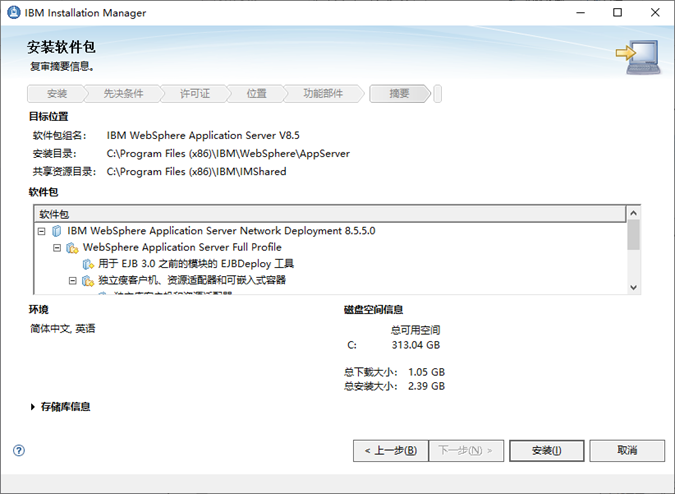This screenshot has width=675, height=494.
Task: Click the package list scroll down arrow
Action: (633, 287)
